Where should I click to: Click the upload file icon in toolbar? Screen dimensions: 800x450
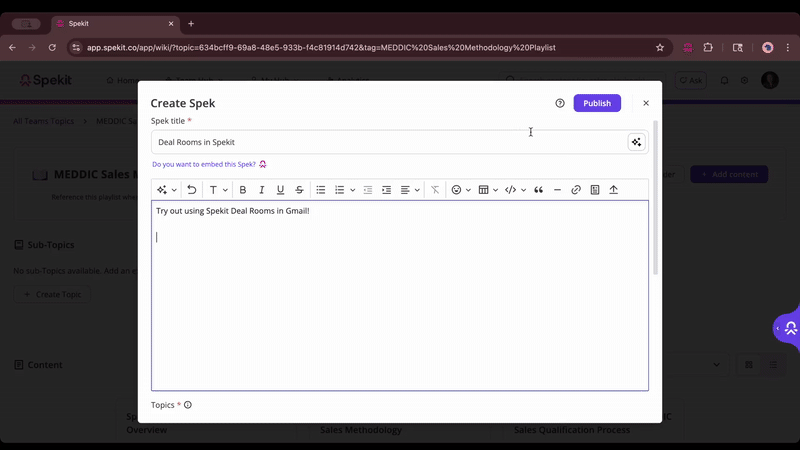613,190
